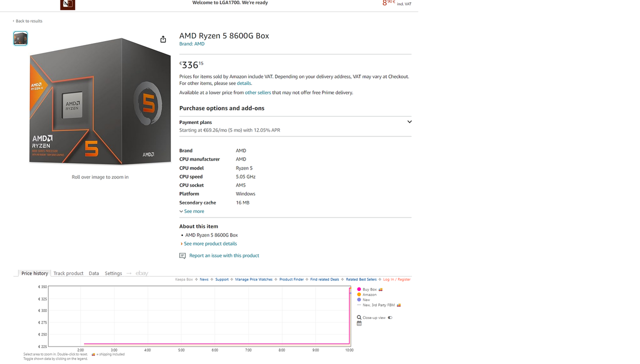Click the magnifier Close-up view icon
Viewport: 640px width, 364px height.
359,317
